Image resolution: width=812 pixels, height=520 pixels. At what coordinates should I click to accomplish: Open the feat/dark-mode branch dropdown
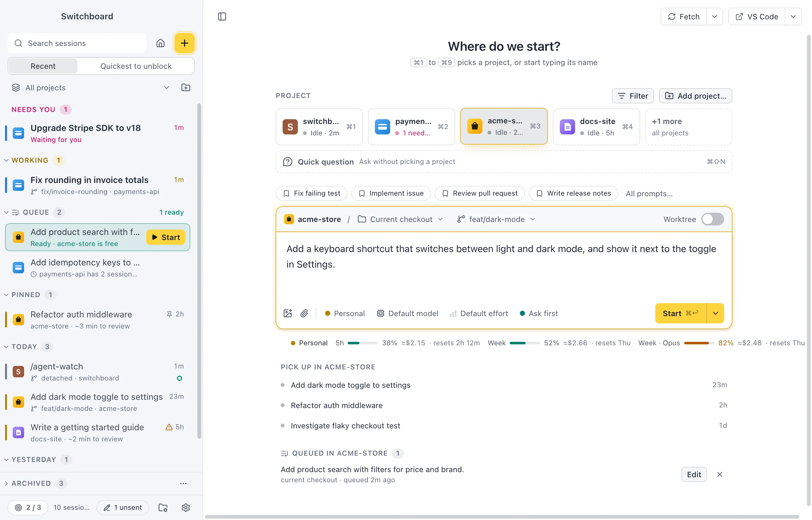tap(496, 219)
